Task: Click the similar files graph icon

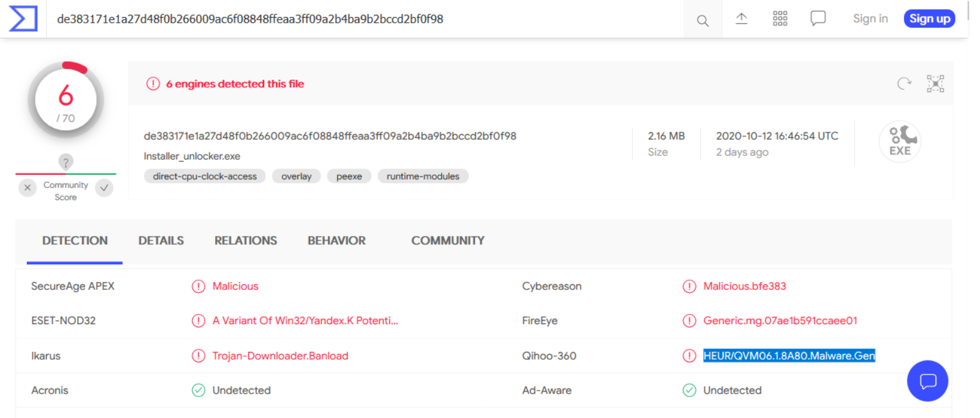Action: click(935, 83)
